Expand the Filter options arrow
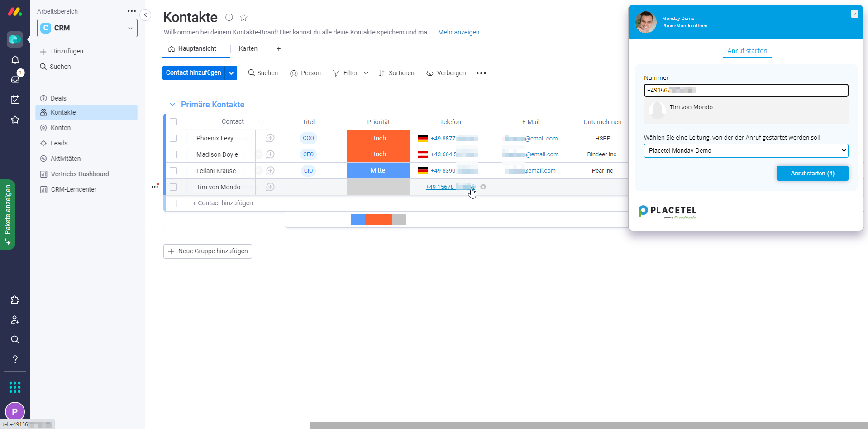The width and height of the screenshot is (868, 429). [x=366, y=73]
